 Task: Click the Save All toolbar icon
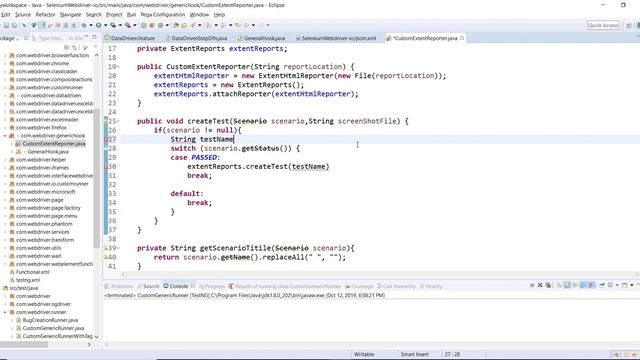click(x=14, y=25)
